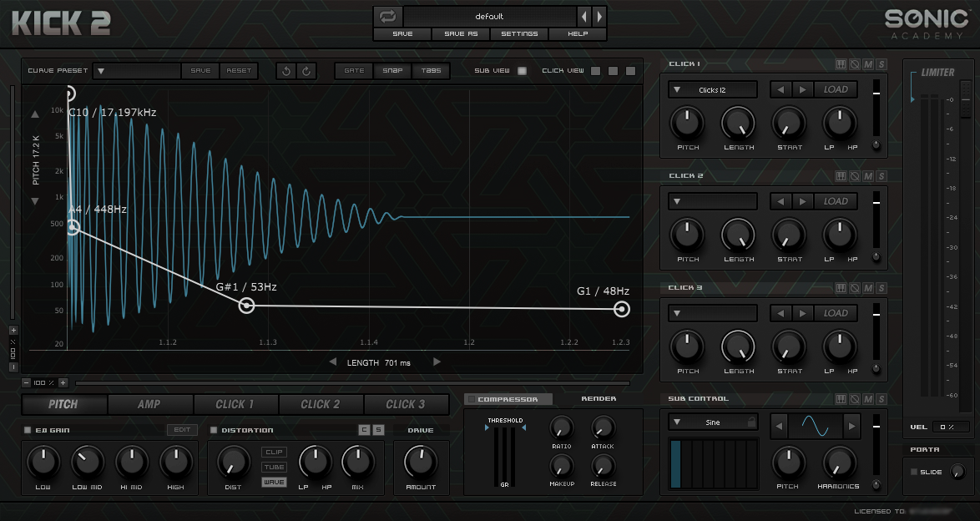Load the next preset with right arrow

coord(599,16)
